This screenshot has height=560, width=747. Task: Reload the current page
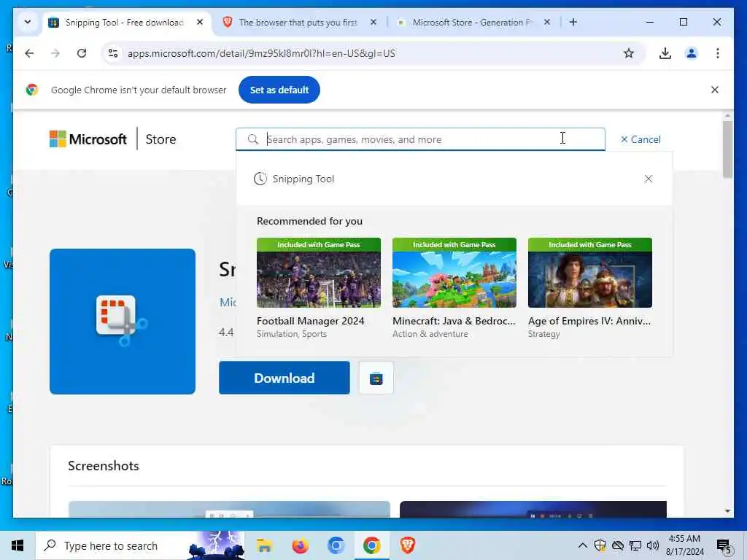[82, 53]
